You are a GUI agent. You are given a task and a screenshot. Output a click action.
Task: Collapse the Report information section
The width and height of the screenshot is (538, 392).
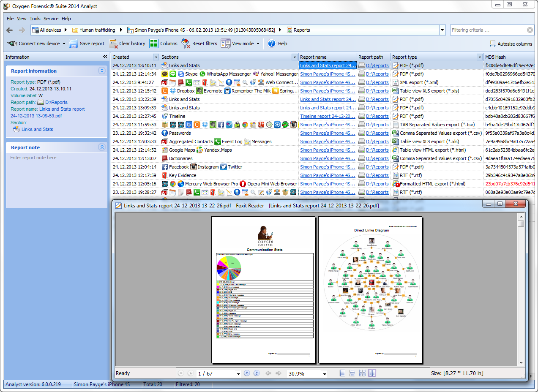pyautogui.click(x=101, y=71)
